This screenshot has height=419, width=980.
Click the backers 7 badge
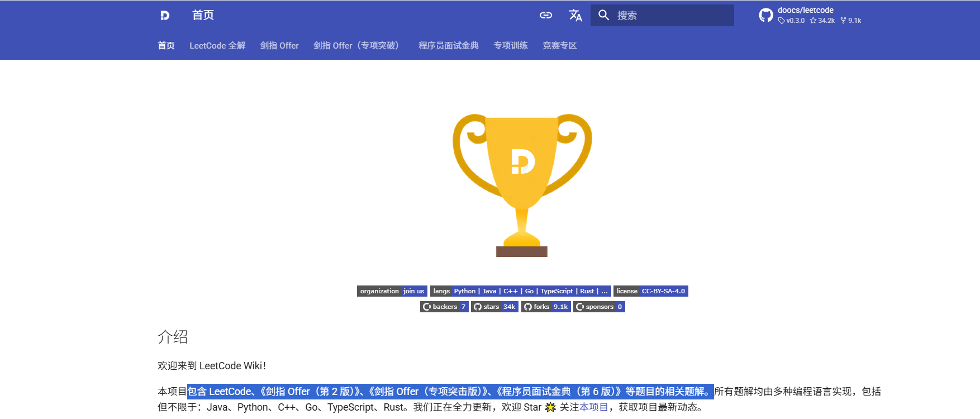click(x=444, y=307)
